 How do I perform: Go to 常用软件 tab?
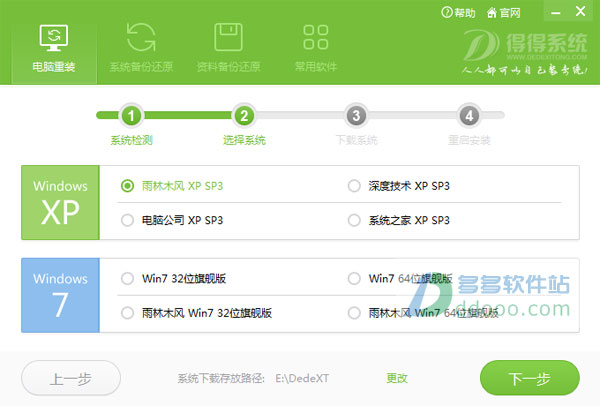[316, 48]
